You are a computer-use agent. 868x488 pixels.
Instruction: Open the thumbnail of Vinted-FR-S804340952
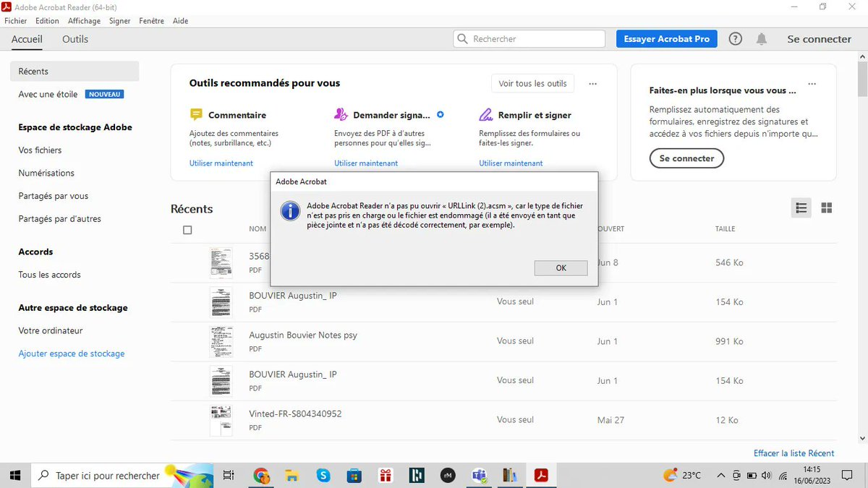[x=221, y=419]
